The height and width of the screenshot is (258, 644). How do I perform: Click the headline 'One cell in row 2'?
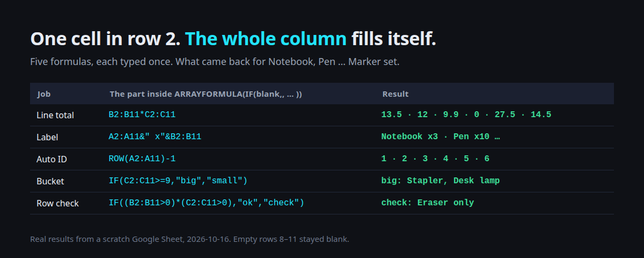[105, 39]
